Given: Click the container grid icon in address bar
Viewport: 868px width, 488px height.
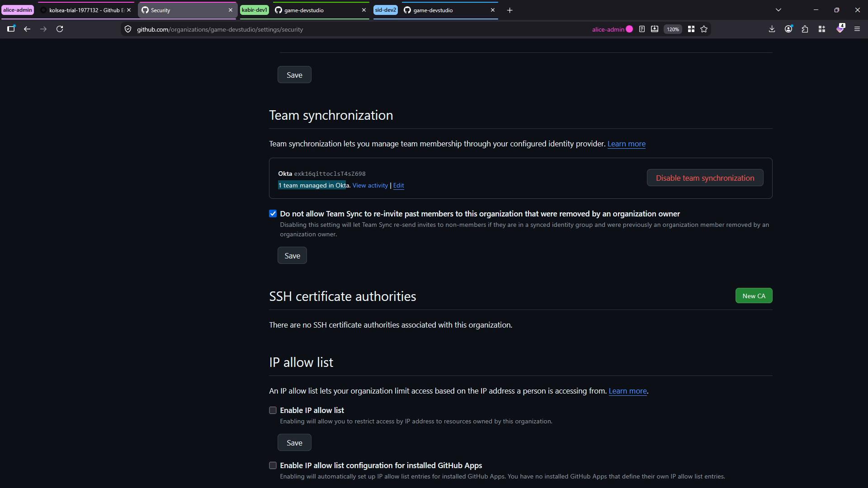Looking at the screenshot, I should [x=691, y=29].
